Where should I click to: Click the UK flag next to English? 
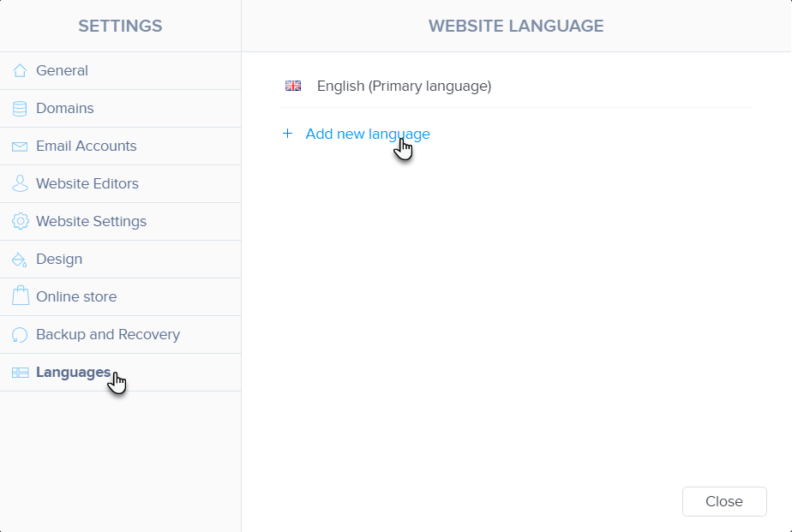click(293, 86)
